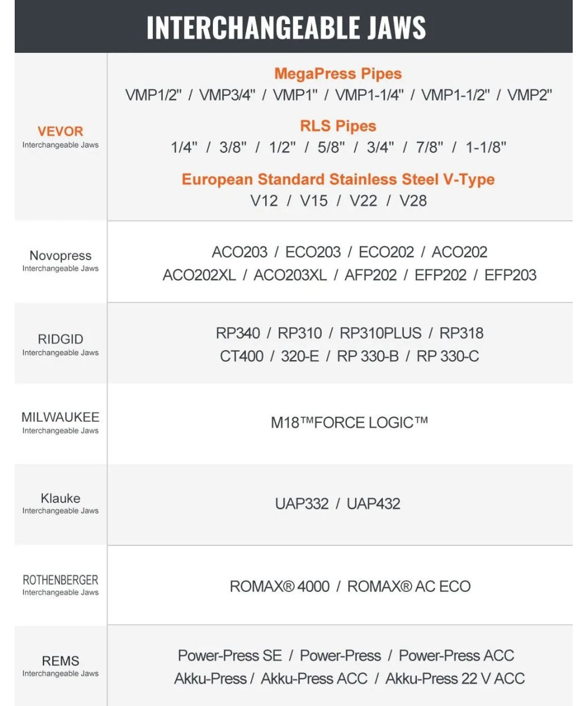The image size is (588, 706).
Task: Click the MegaPress Pipes heading
Action: [338, 74]
